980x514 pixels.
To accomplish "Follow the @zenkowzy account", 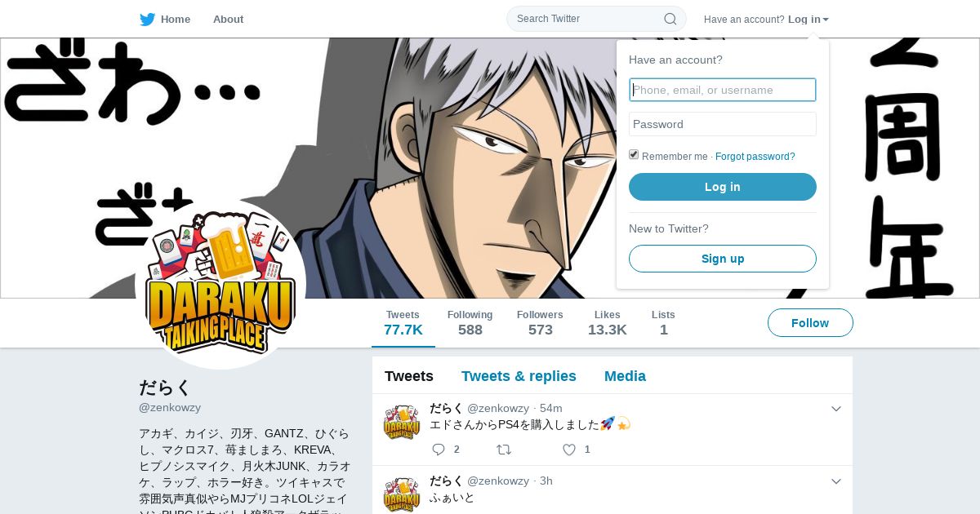I will point(810,323).
